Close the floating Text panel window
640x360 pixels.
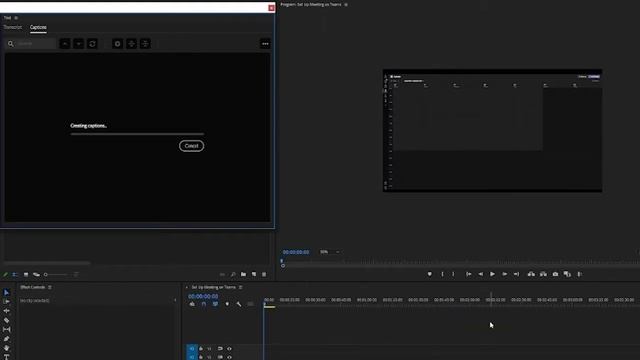(x=271, y=8)
